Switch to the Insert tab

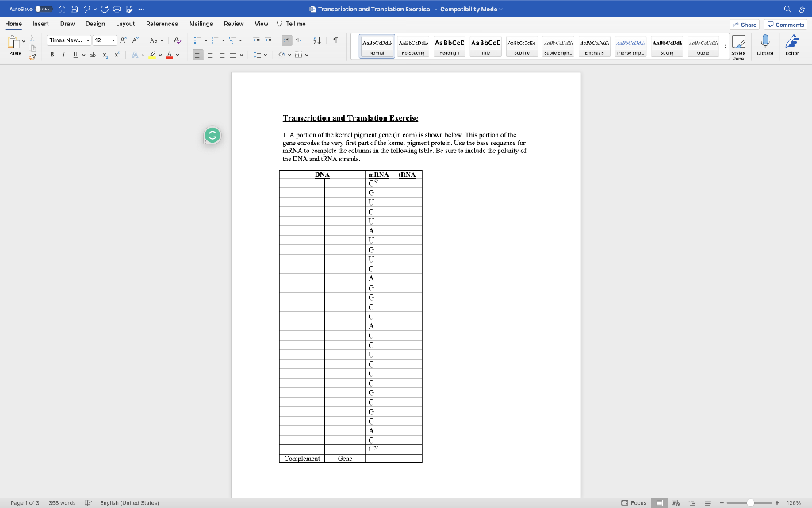41,24
